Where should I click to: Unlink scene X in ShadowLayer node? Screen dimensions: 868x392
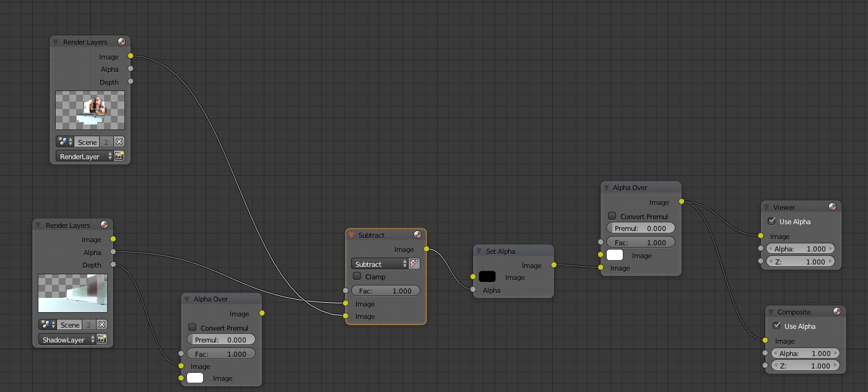tap(102, 324)
